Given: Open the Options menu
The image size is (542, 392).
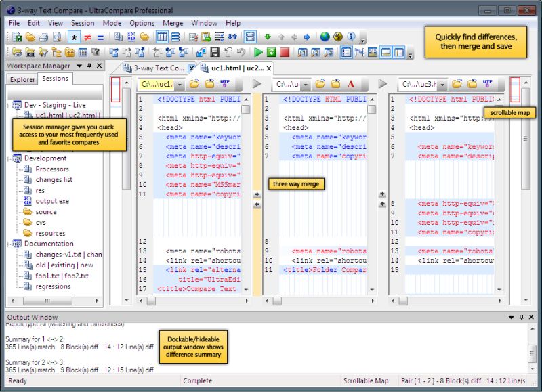Looking at the screenshot, I should [142, 23].
